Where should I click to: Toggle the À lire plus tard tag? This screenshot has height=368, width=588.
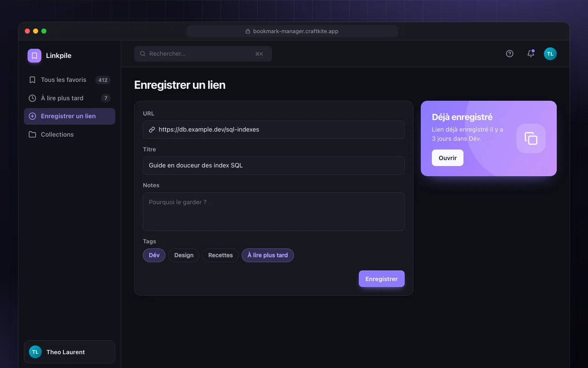(268, 255)
